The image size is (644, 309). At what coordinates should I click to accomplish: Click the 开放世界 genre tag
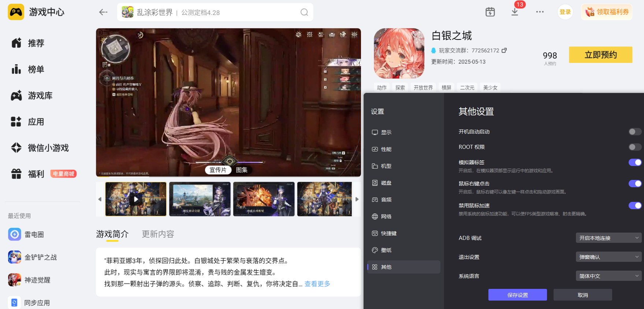point(423,88)
